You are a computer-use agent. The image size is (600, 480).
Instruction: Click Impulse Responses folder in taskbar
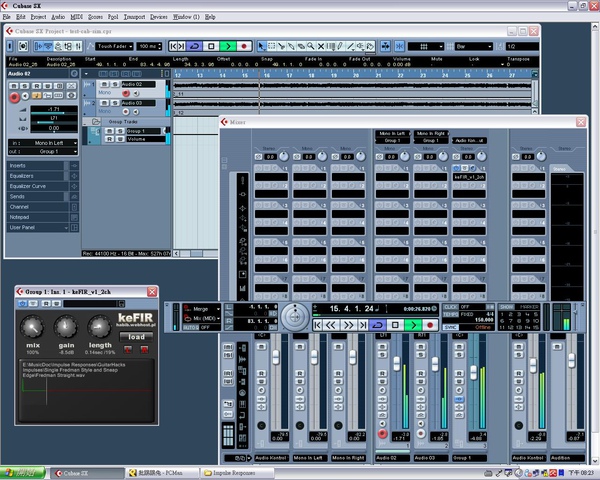coord(237,473)
